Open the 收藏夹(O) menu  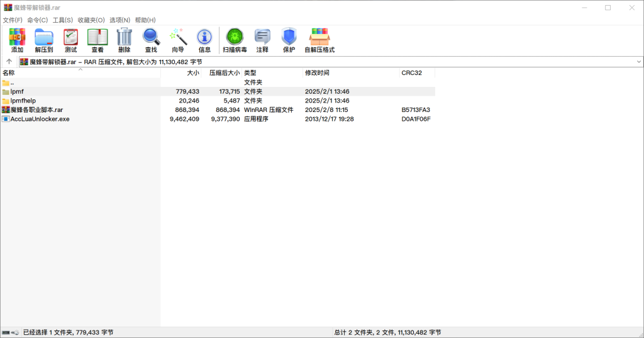(91, 20)
